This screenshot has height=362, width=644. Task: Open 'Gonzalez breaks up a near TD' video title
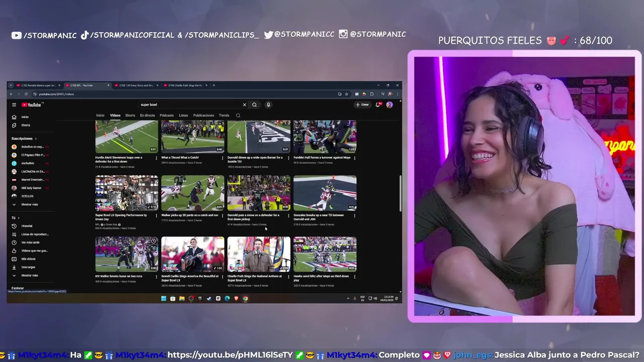[x=318, y=217]
